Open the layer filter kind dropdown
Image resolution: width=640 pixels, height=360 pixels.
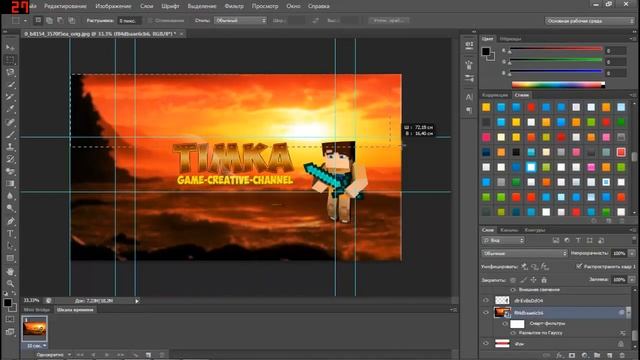503,240
